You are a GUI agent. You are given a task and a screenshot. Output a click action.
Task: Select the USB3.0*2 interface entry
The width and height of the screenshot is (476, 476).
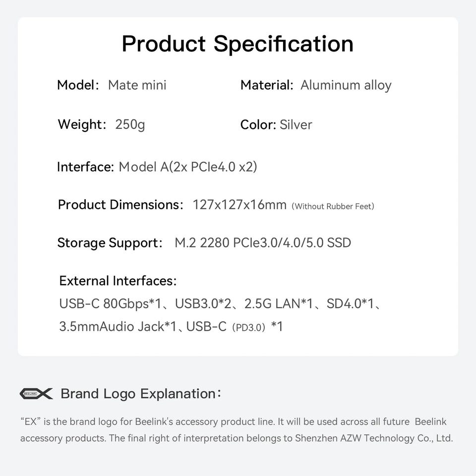tap(203, 303)
